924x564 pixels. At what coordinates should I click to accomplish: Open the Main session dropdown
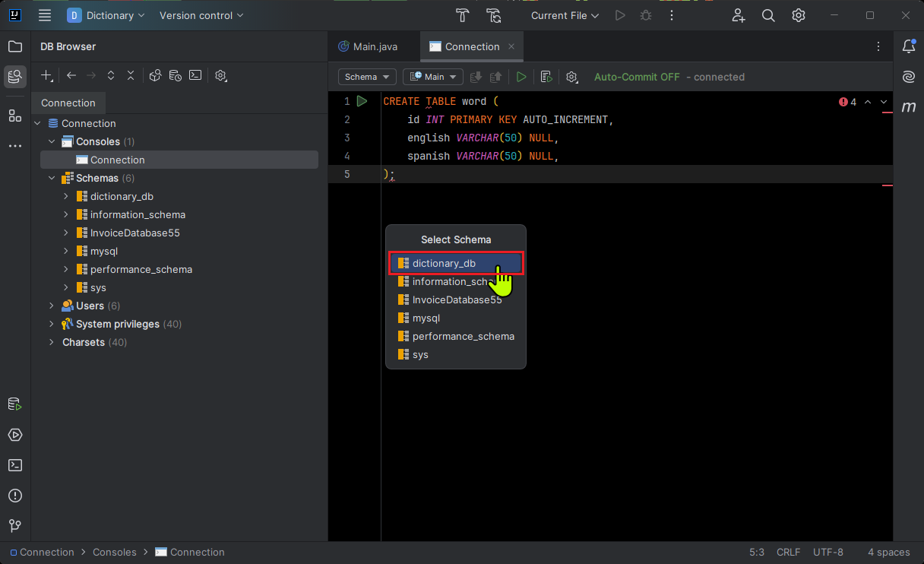(x=432, y=77)
